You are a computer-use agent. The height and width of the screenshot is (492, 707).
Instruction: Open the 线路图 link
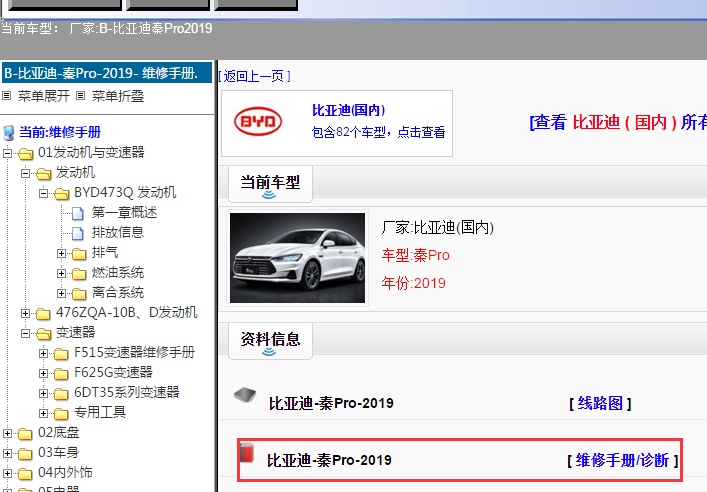600,403
